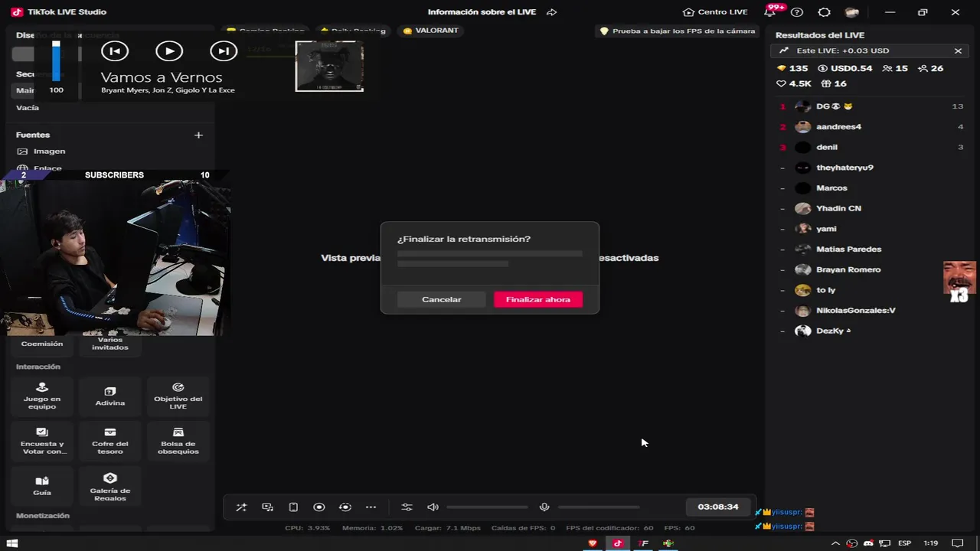Screen dimensions: 980x551
Task: Adjust the microphone volume slider
Action: tap(599, 507)
